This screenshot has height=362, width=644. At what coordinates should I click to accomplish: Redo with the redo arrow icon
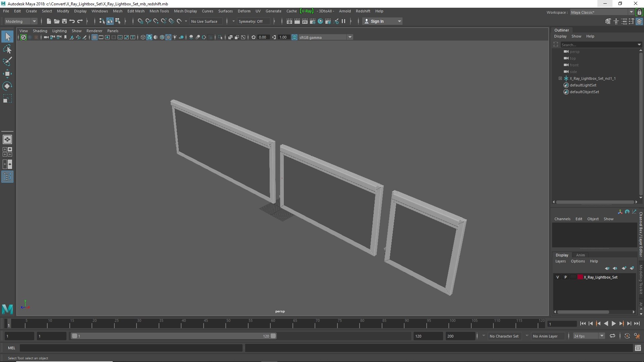tap(80, 21)
